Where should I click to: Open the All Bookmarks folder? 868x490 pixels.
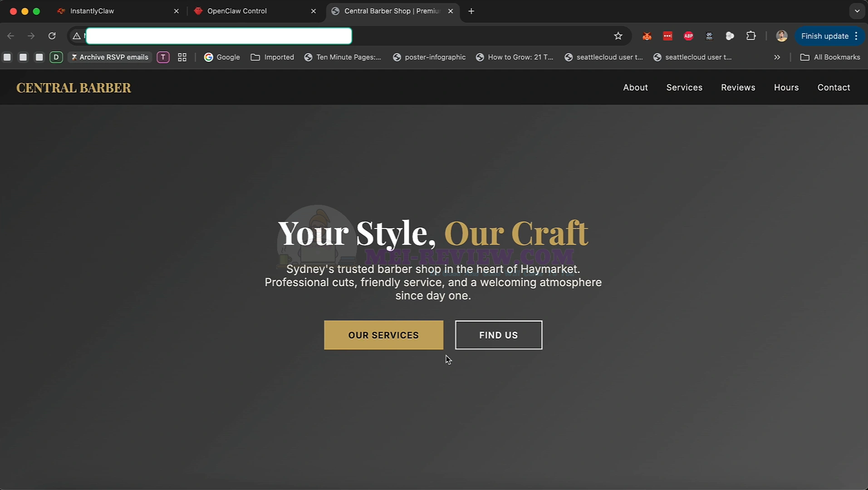(x=830, y=57)
